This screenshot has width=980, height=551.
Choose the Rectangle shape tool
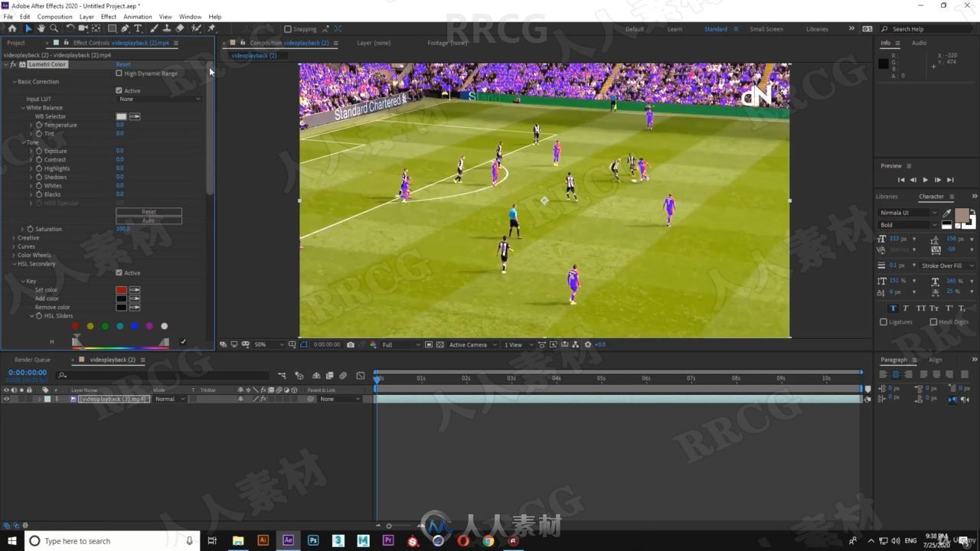(x=112, y=28)
